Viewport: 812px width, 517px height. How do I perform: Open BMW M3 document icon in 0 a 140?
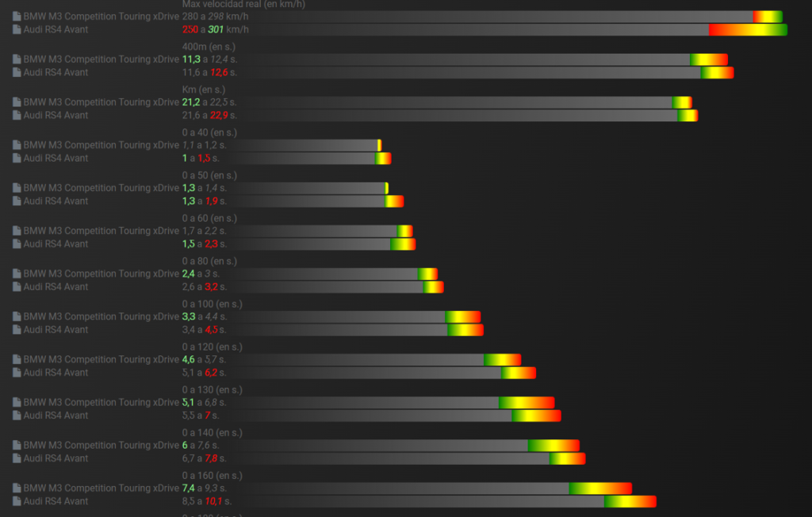pos(17,445)
